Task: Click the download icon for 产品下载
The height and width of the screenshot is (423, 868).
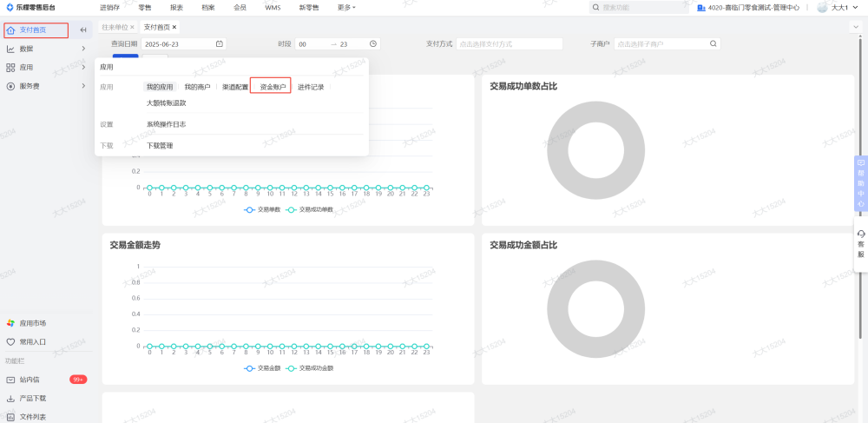Action: pyautogui.click(x=10, y=399)
